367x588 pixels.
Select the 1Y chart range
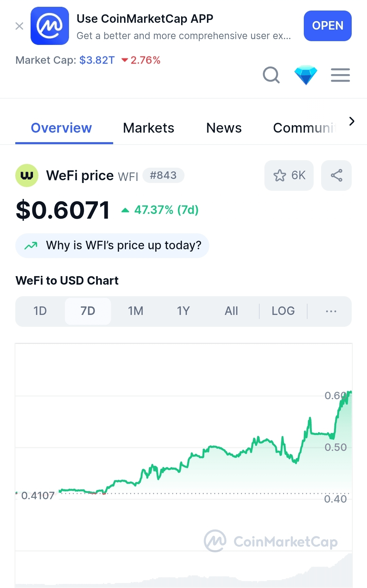(183, 311)
